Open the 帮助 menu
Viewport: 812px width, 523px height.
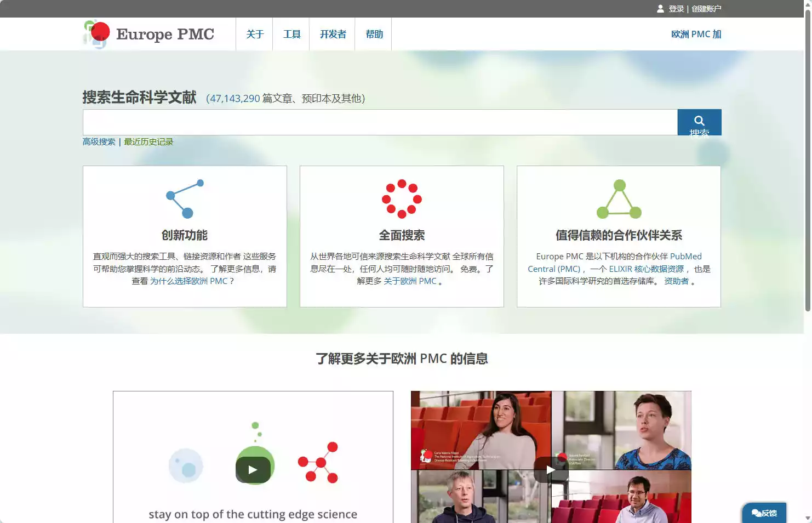374,34
